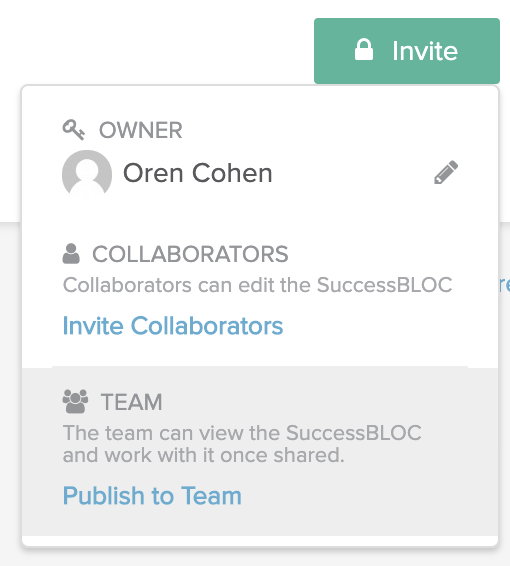Edit owner using the pencil icon
510x566 pixels.
point(446,172)
